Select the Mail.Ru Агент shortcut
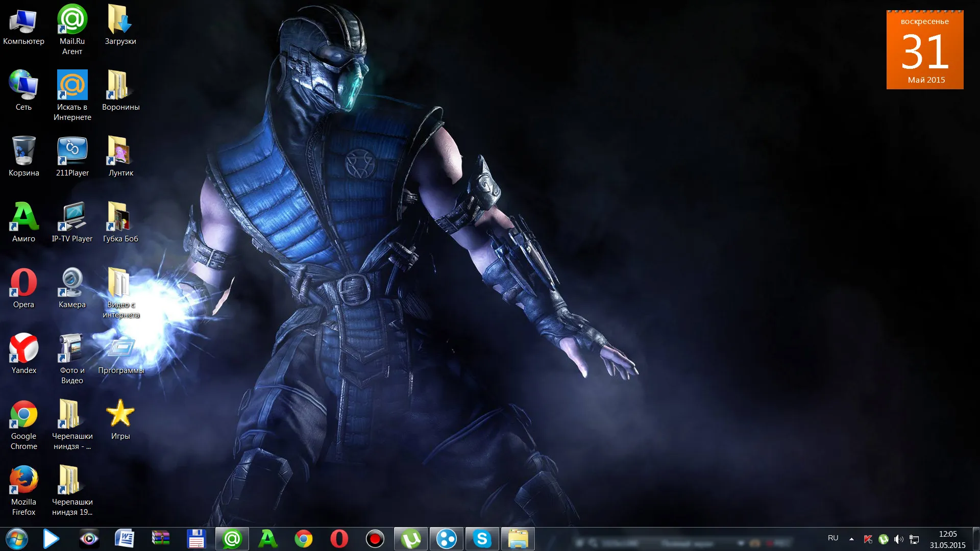Image resolution: width=980 pixels, height=551 pixels. (x=72, y=30)
